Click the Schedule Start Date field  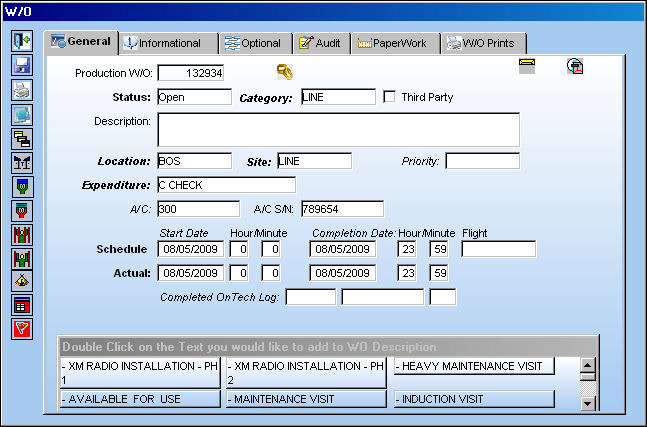191,249
